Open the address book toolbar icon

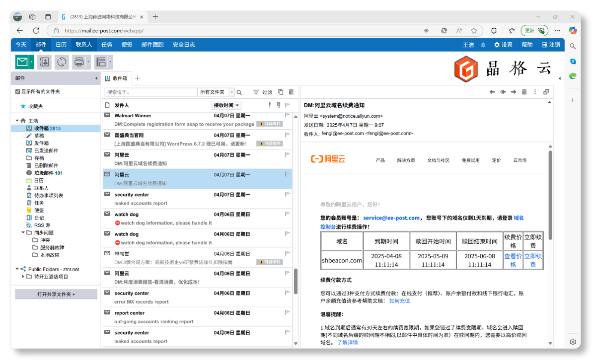[x=44, y=62]
